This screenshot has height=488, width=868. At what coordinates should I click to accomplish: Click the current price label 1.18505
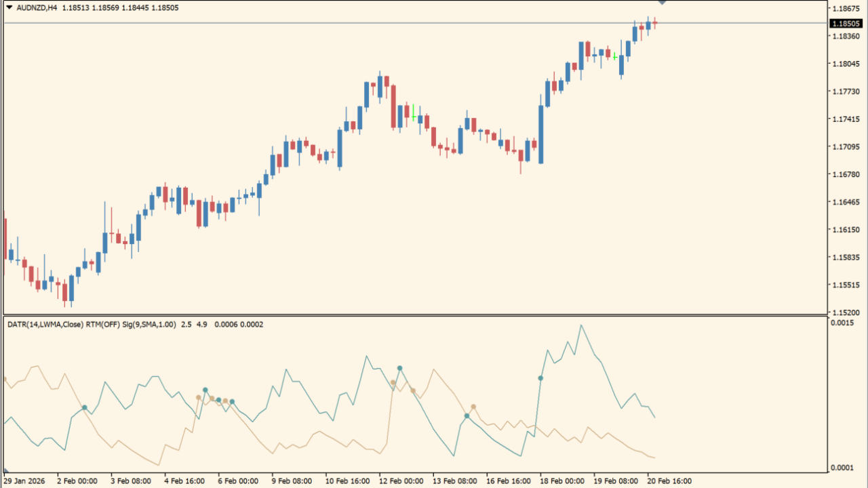845,24
